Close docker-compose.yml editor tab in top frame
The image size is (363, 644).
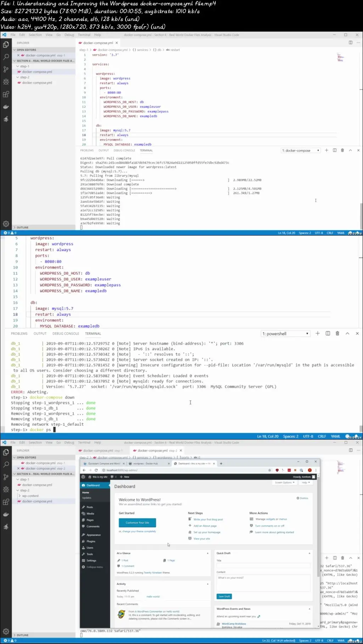pos(117,43)
